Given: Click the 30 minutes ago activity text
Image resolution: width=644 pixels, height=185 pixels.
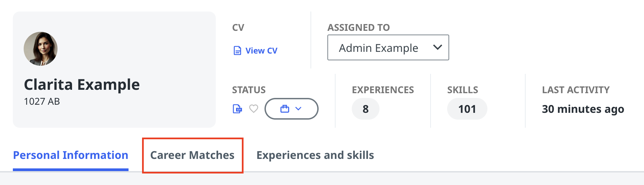Looking at the screenshot, I should coord(583,109).
